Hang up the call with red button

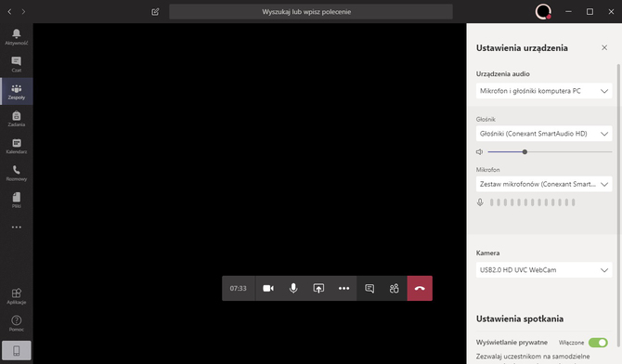(x=420, y=288)
